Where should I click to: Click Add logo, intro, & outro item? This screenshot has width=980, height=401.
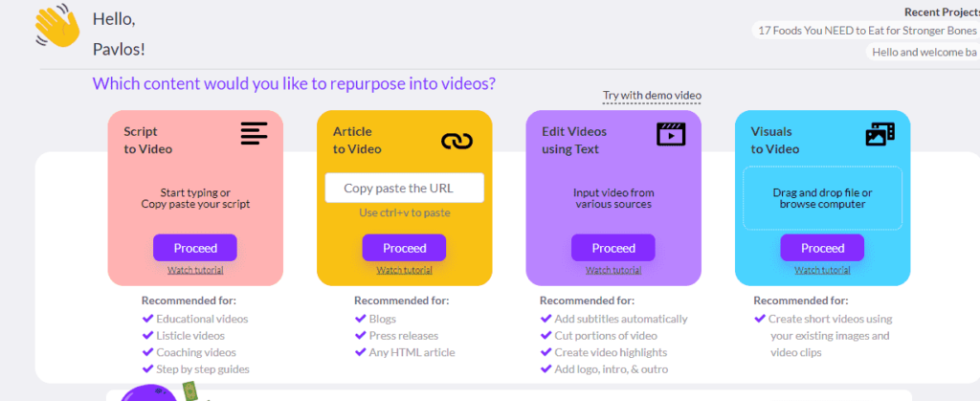(605, 369)
